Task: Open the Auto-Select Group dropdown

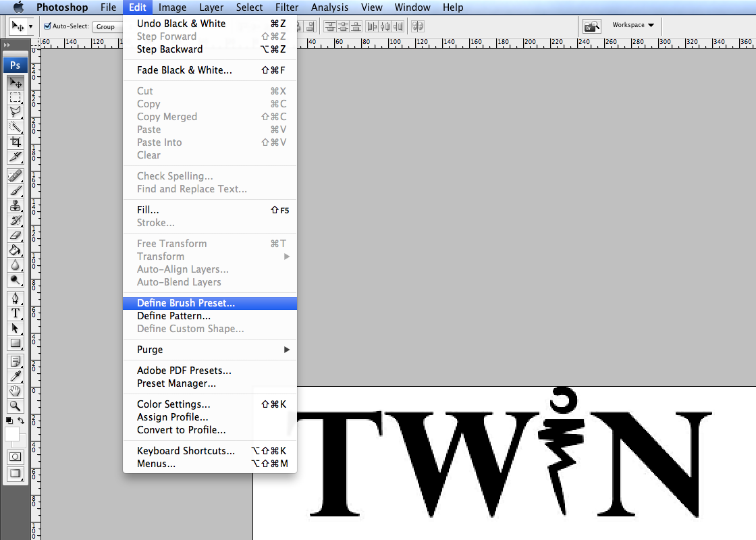Action: tap(107, 26)
